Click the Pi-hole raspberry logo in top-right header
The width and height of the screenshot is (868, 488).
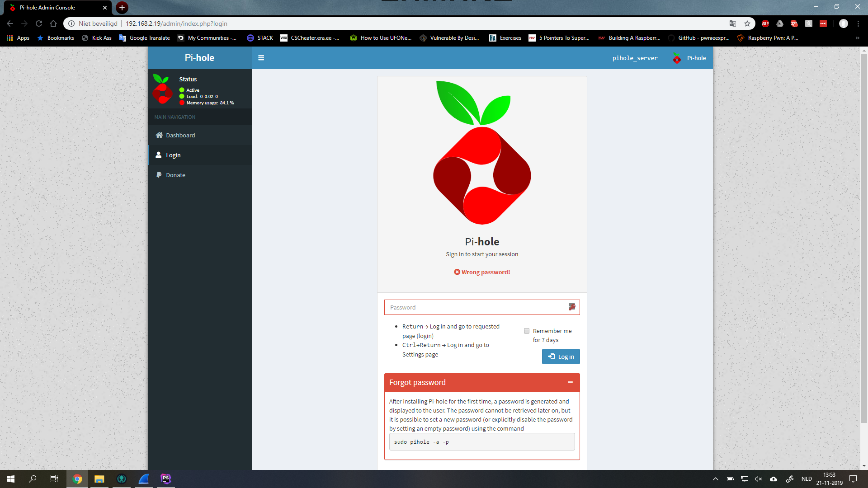tap(677, 58)
